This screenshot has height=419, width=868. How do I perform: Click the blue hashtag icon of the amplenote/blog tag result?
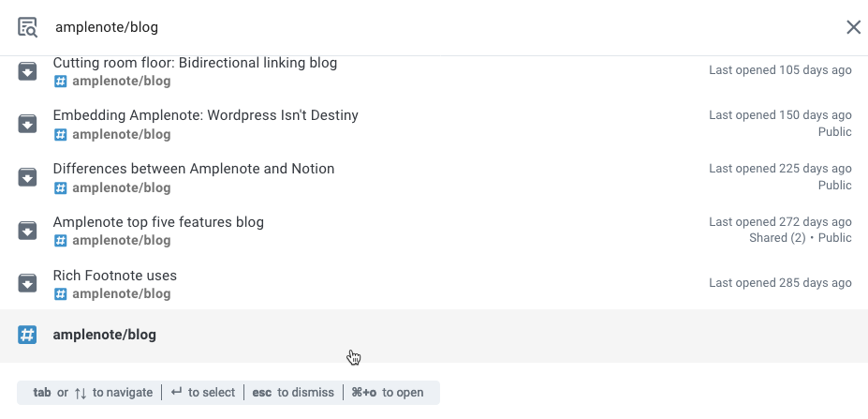27,335
